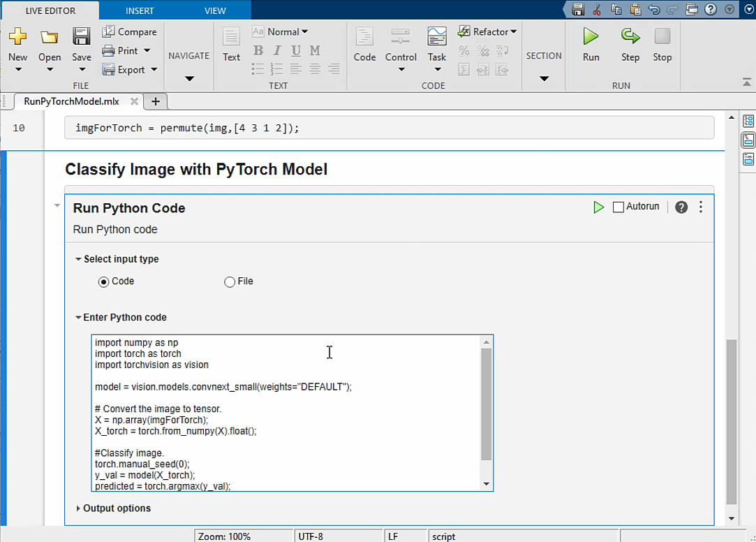The width and height of the screenshot is (756, 542).
Task: Close the RunPyTorchModel.mlx tab
Action: coord(135,101)
